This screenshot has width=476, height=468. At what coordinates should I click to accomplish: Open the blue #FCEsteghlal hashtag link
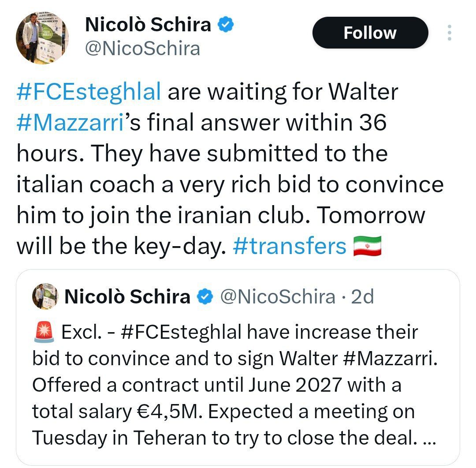click(x=88, y=93)
